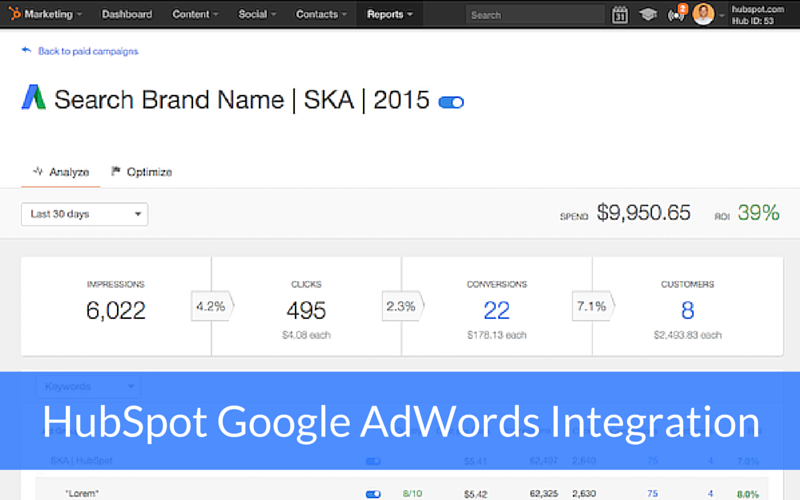Image resolution: width=800 pixels, height=500 pixels.
Task: Click the 4.2% click-through rate badge
Action: (212, 306)
